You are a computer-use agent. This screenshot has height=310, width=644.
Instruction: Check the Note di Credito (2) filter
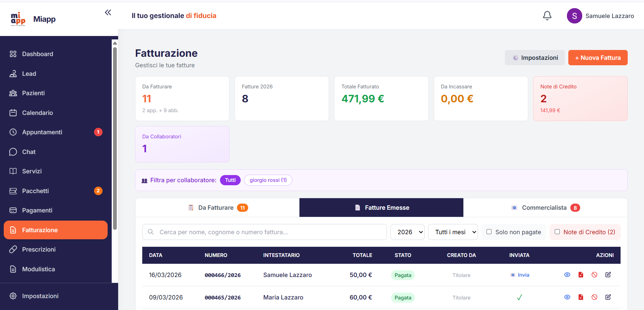pyautogui.click(x=557, y=232)
